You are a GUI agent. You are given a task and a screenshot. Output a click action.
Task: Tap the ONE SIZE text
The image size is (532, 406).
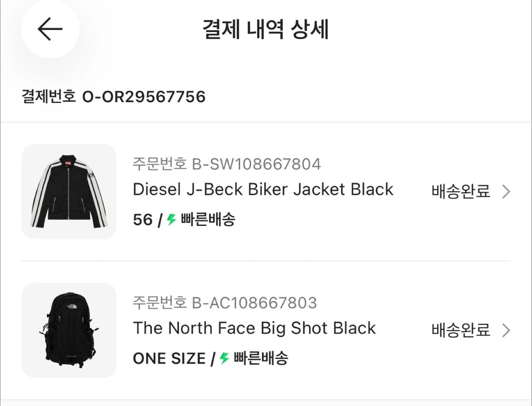169,359
